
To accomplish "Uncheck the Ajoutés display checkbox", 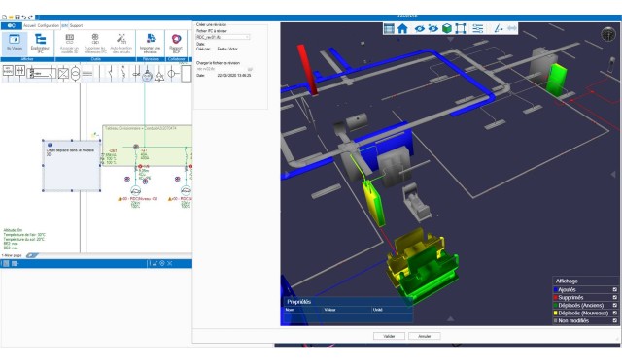I will pos(615,290).
